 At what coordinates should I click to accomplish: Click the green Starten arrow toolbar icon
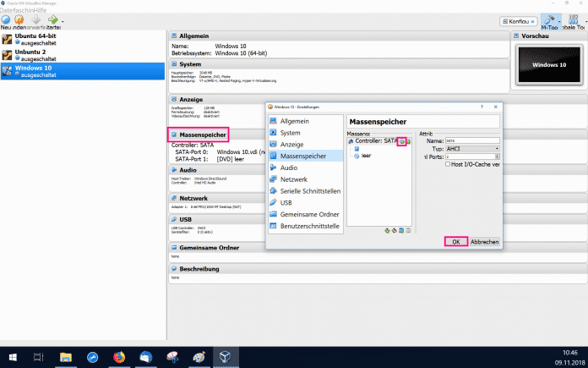click(x=54, y=19)
